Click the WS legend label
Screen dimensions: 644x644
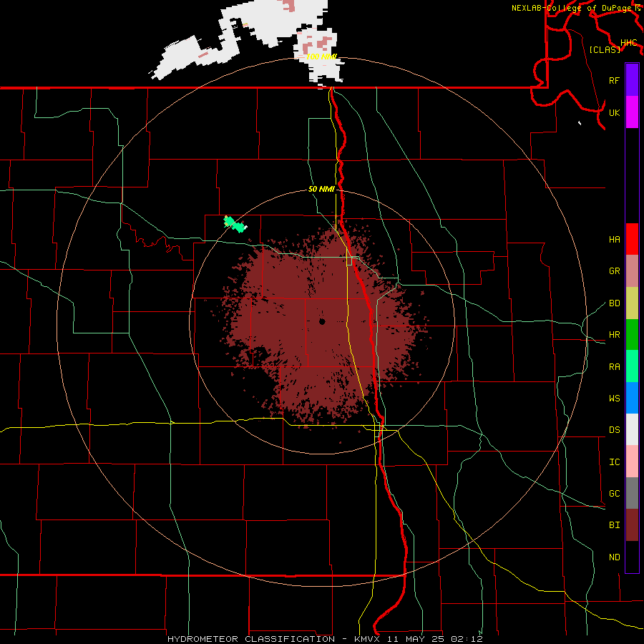(x=614, y=399)
